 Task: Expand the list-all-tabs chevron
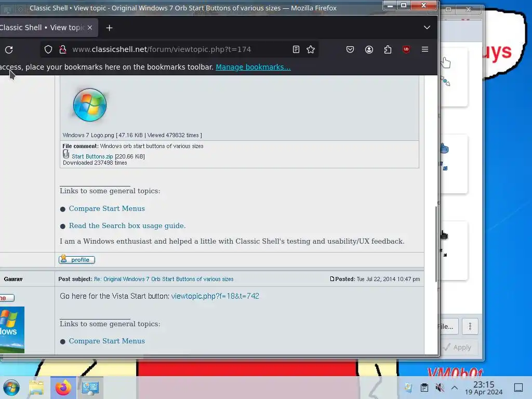coord(427,28)
